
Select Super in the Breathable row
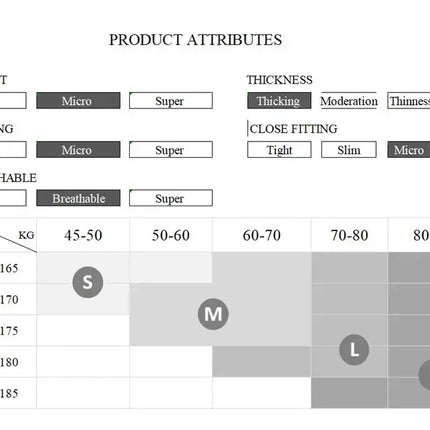point(171,198)
